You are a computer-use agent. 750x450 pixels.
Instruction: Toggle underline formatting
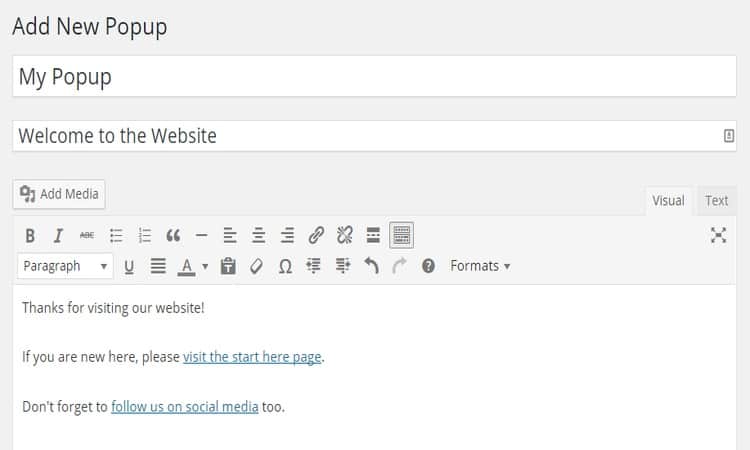pos(129,266)
